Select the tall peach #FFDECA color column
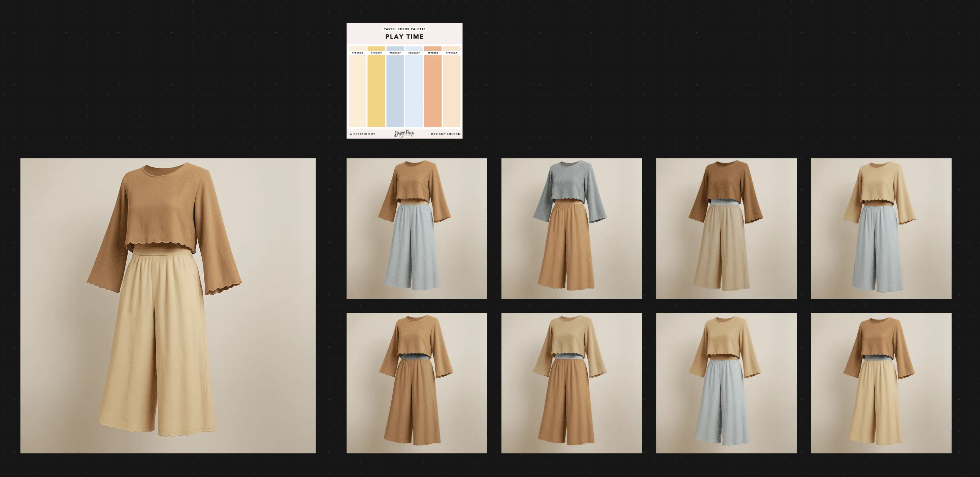The height and width of the screenshot is (477, 980). (x=452, y=91)
